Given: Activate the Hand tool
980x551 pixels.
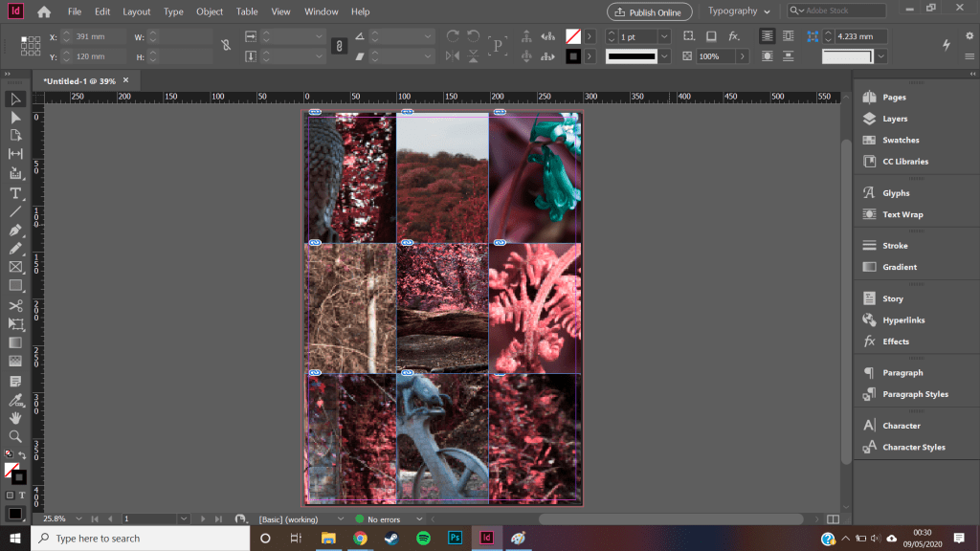Looking at the screenshot, I should (15, 418).
